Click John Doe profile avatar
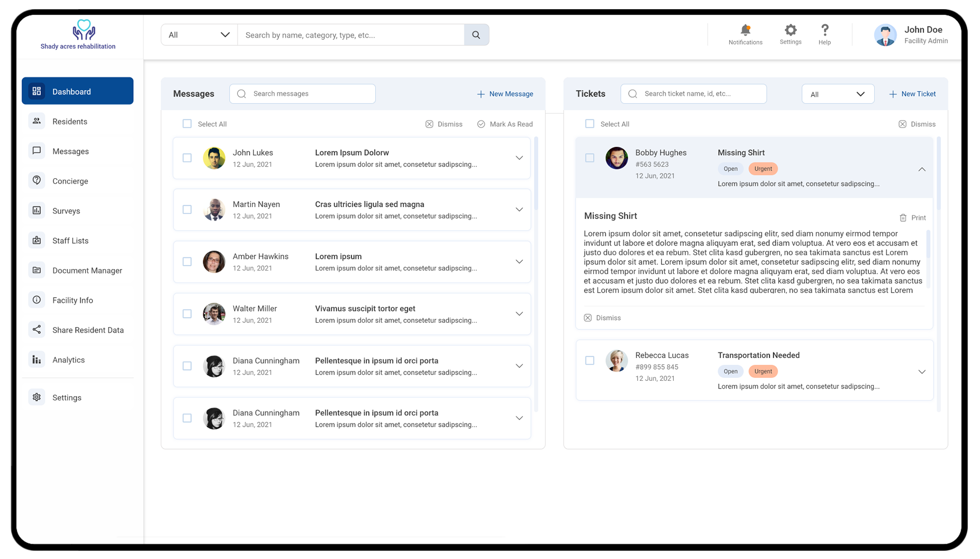Image resolution: width=980 pixels, height=559 pixels. click(885, 35)
